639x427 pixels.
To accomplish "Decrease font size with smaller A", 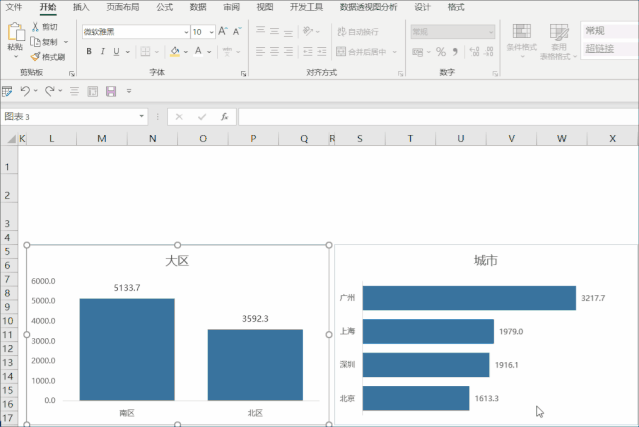I will (237, 31).
